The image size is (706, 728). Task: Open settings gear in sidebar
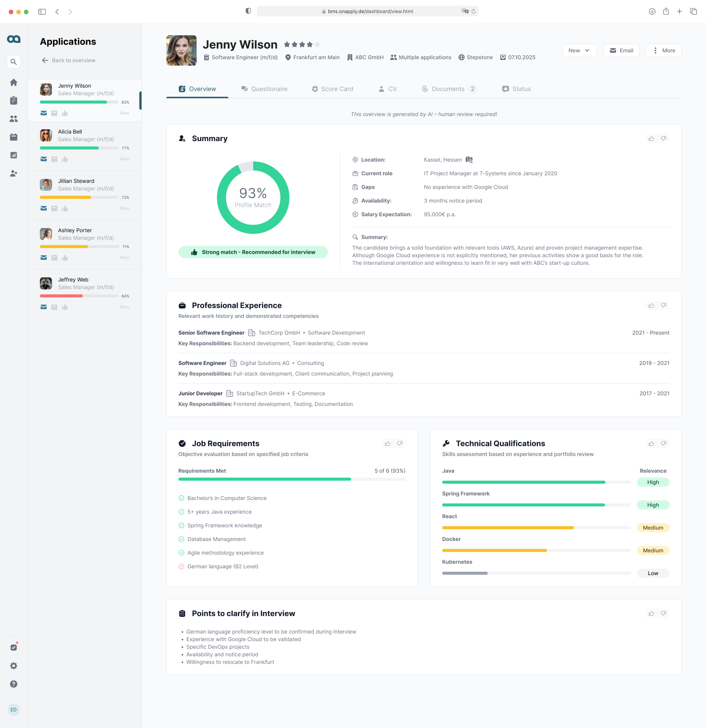click(14, 666)
